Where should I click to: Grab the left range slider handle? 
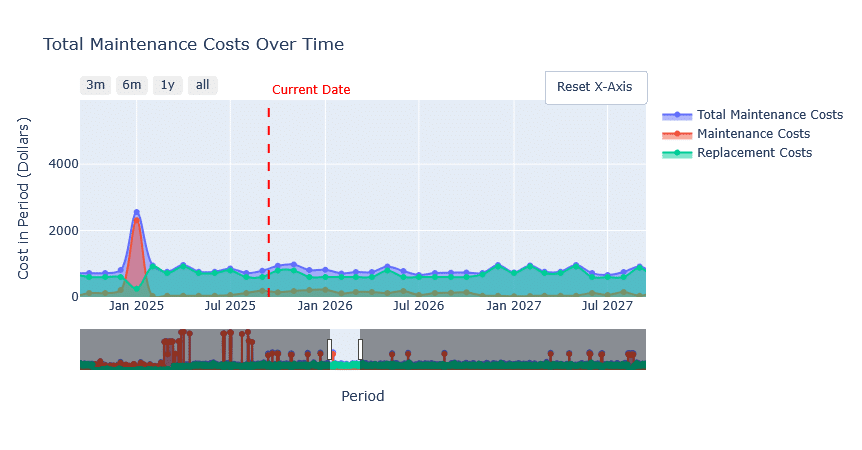point(329,349)
